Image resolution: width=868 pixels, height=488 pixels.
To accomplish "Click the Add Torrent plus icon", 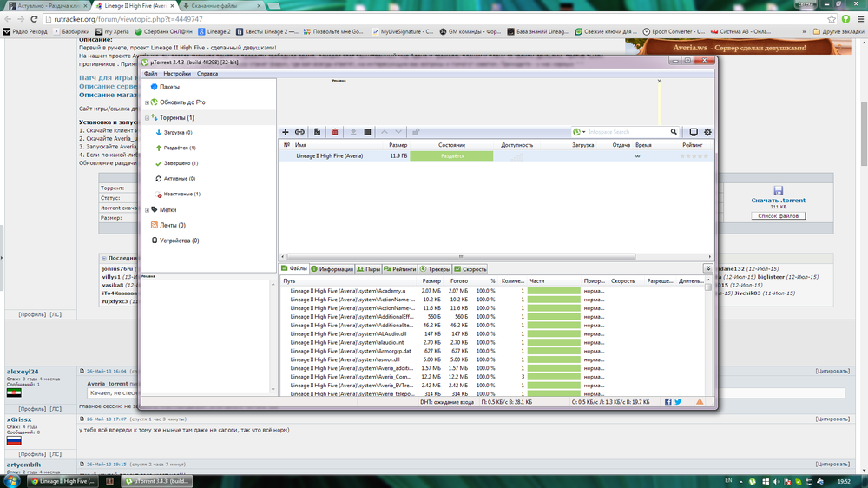I will pyautogui.click(x=286, y=132).
